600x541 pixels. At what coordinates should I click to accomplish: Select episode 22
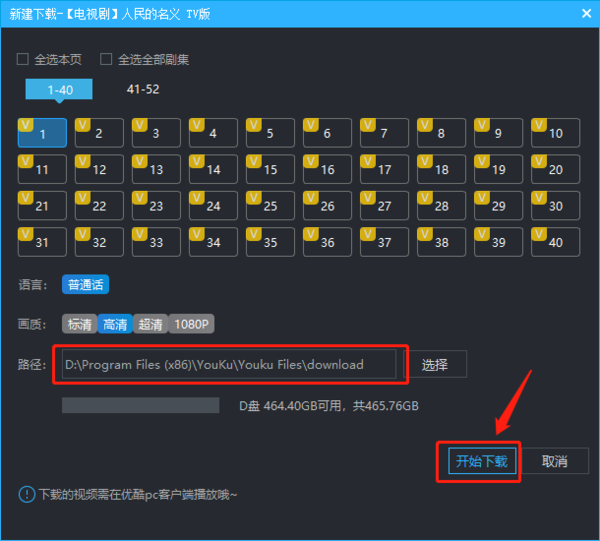pos(99,205)
